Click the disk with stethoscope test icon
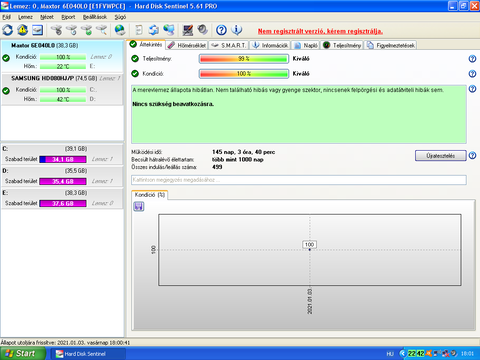This screenshot has height=360, width=480. tap(57, 30)
